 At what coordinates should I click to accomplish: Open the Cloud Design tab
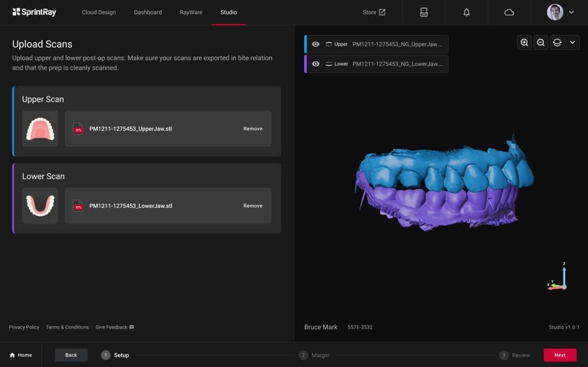[99, 12]
